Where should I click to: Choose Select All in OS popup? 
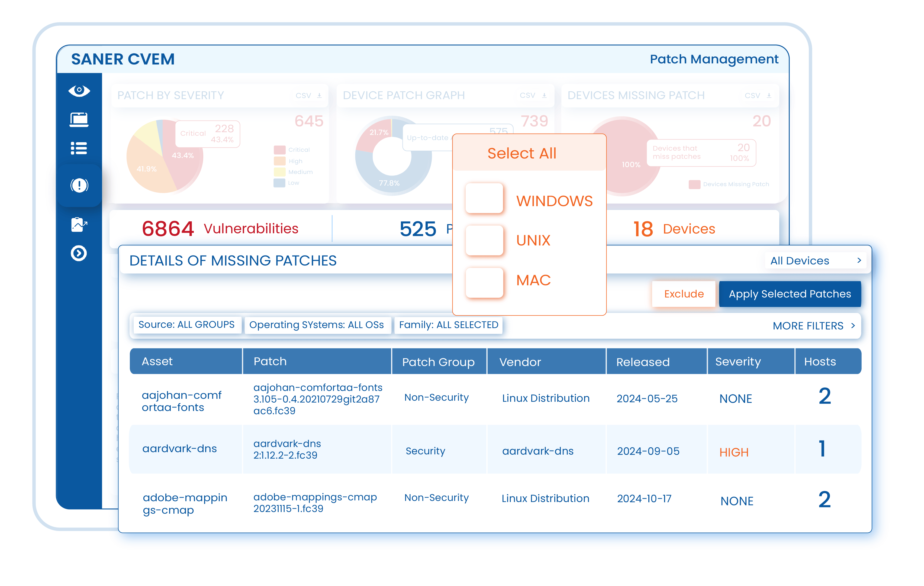coord(521,153)
